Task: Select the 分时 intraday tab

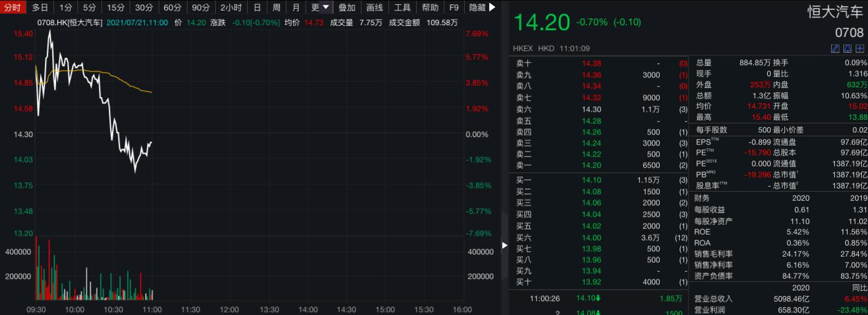Action: click(14, 7)
